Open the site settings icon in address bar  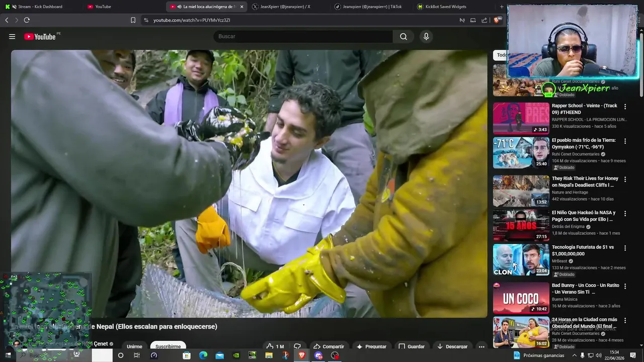tap(146, 20)
